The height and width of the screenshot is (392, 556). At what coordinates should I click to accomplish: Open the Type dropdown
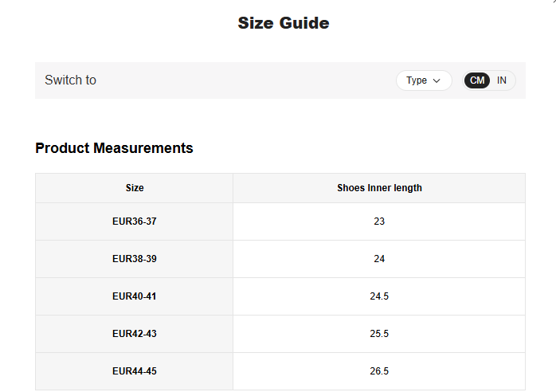click(x=423, y=80)
